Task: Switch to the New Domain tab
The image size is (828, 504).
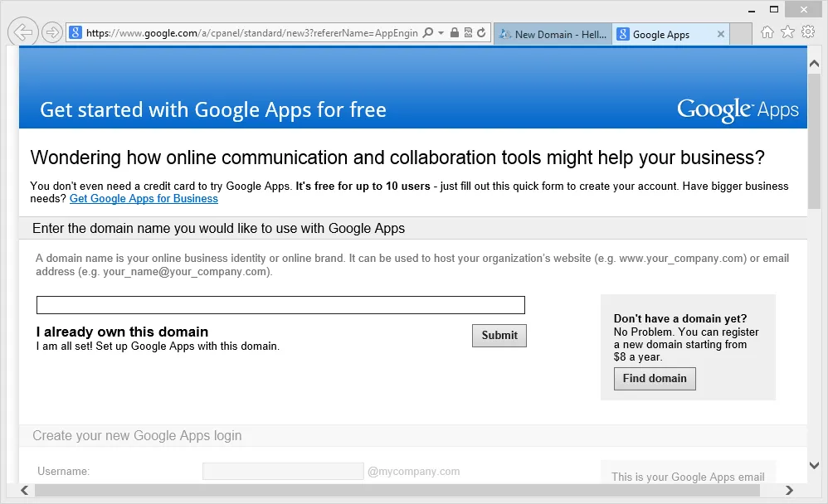Action: pos(552,34)
